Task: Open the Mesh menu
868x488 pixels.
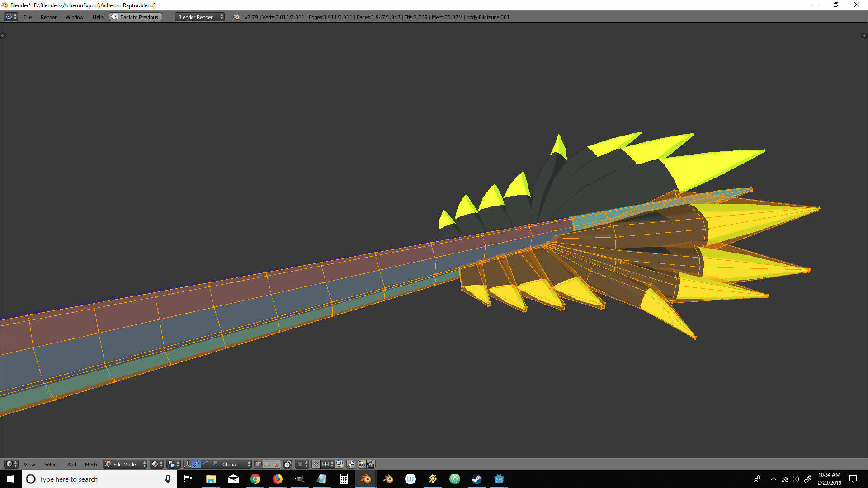Action: (91, 465)
